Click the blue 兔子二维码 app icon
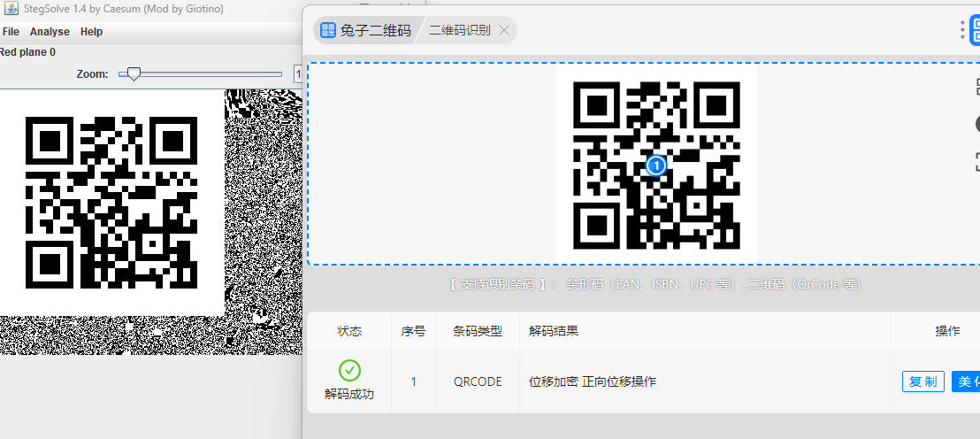This screenshot has width=980, height=439. coord(328,30)
